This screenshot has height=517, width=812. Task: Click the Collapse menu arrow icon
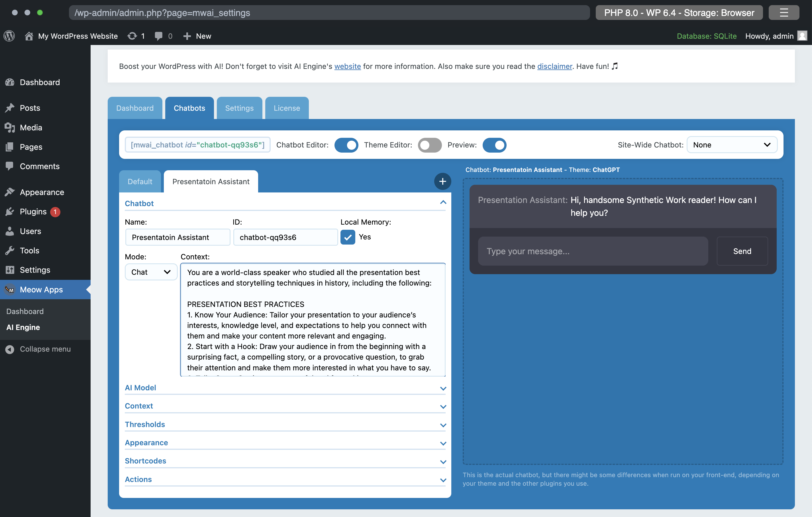[10, 349]
